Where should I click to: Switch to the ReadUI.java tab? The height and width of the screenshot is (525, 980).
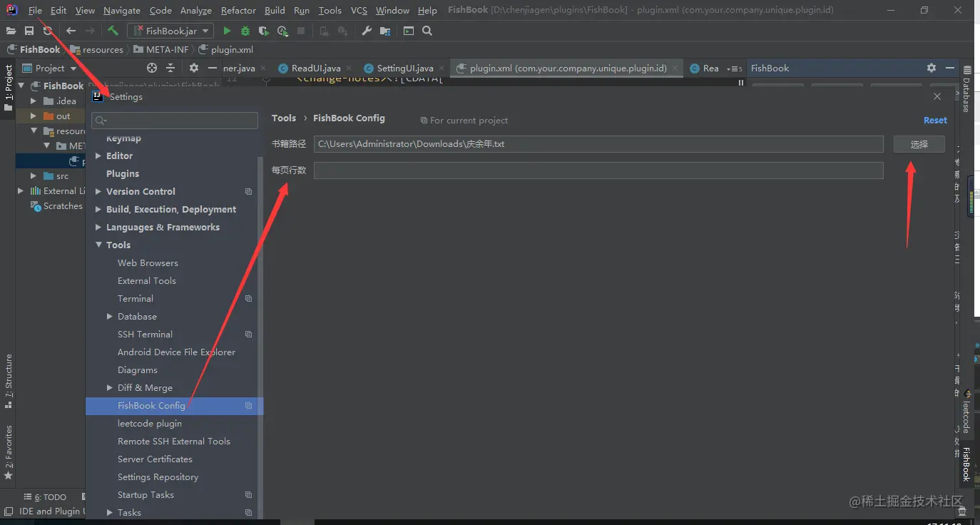pos(316,68)
